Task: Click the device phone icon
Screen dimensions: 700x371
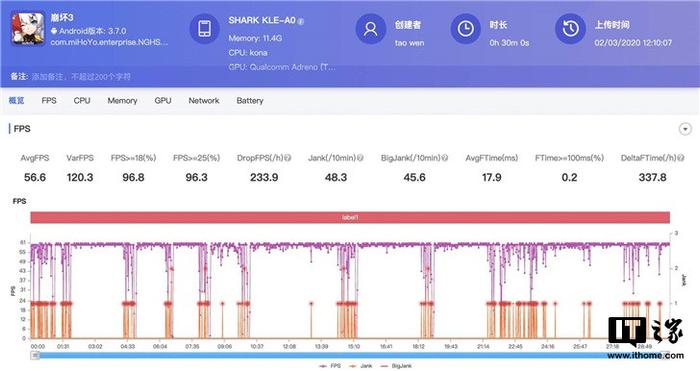Action: [204, 29]
